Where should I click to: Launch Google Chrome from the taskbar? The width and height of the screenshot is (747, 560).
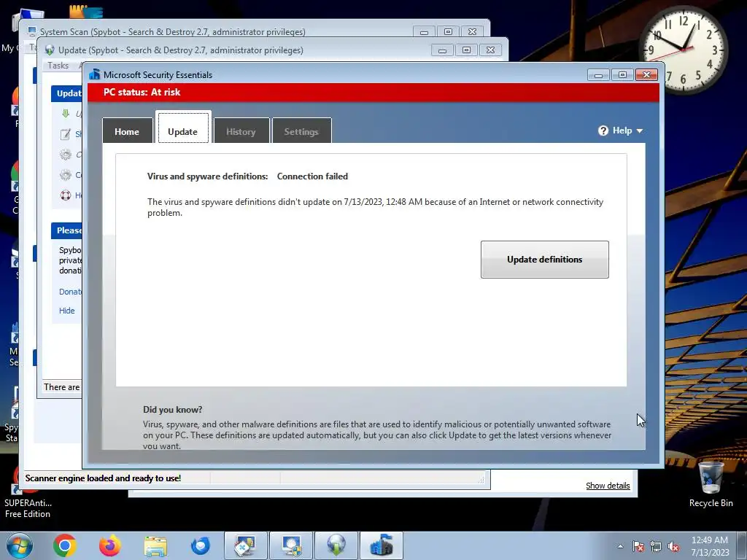(65, 545)
